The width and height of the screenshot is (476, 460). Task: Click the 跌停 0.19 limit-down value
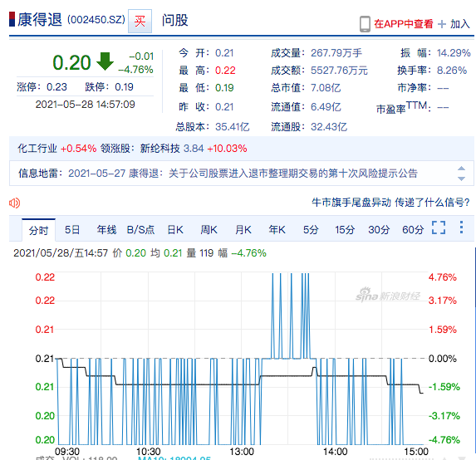click(124, 87)
